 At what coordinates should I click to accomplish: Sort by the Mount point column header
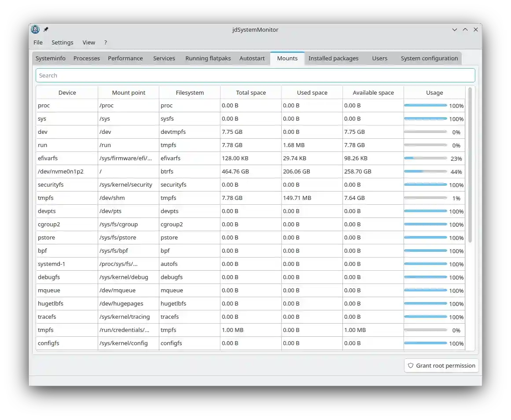click(129, 92)
